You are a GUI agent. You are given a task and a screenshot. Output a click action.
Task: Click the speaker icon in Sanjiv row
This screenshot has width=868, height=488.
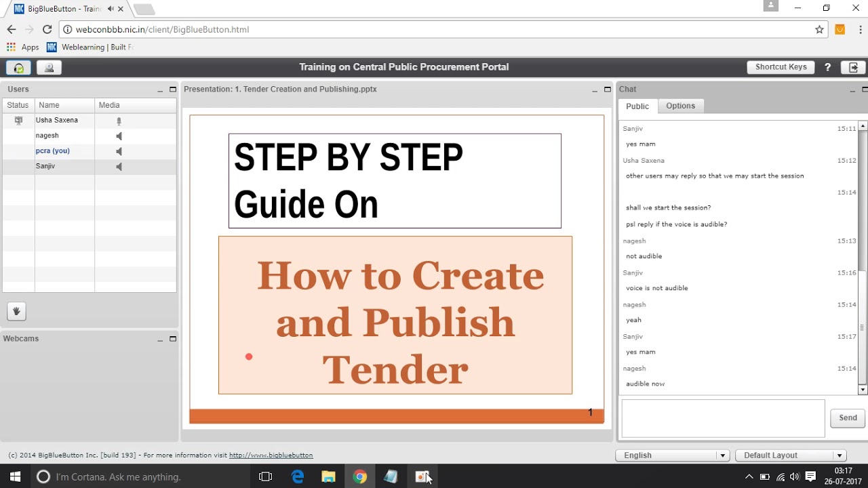119,167
